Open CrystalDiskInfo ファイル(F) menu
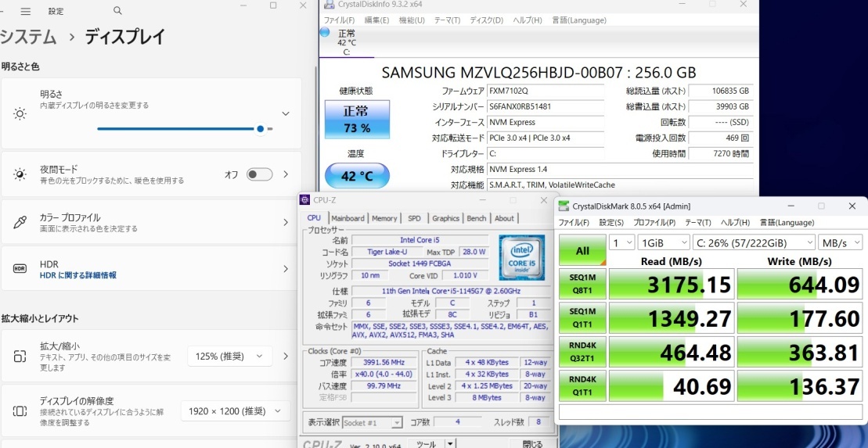The height and width of the screenshot is (448, 868). pos(339,20)
